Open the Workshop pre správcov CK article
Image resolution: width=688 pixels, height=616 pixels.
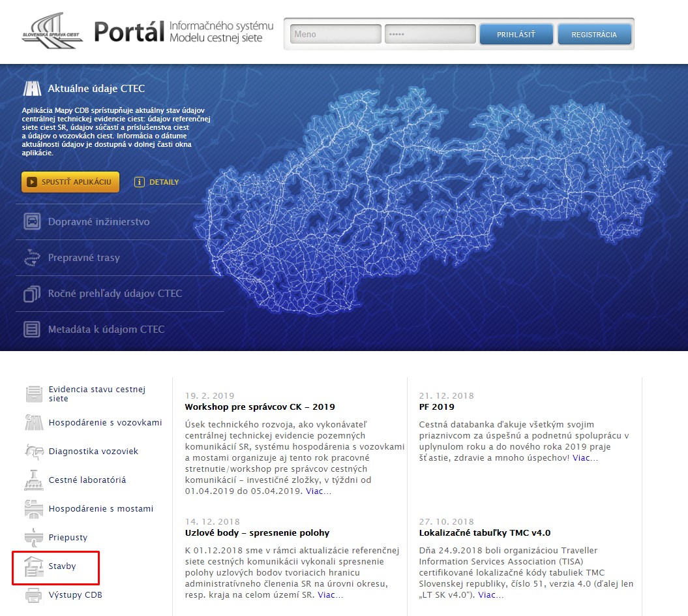[260, 407]
